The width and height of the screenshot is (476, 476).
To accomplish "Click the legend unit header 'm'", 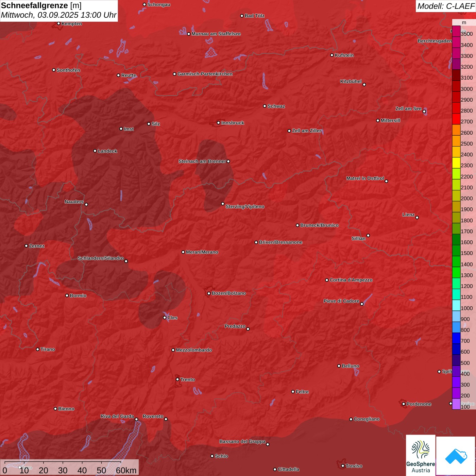I will coord(464,22).
